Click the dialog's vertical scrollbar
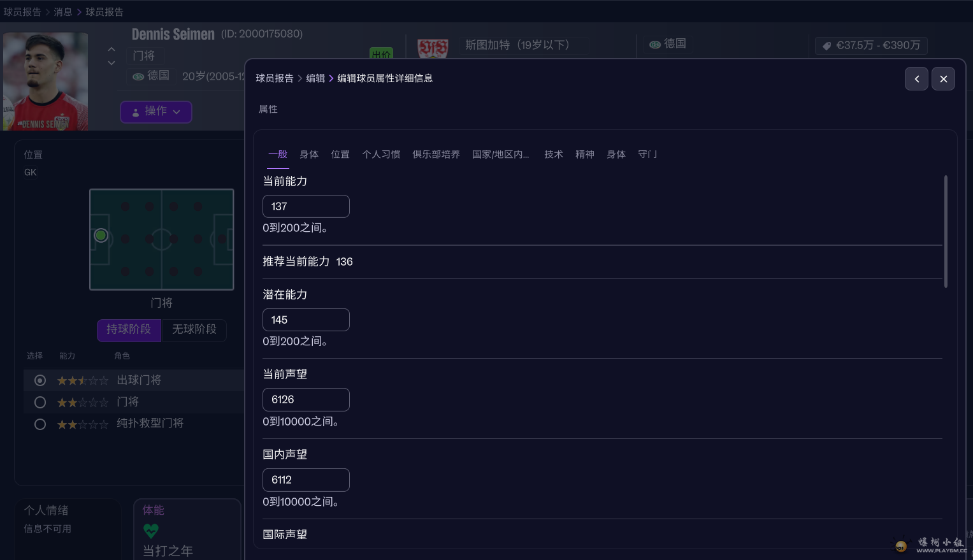 point(946,231)
